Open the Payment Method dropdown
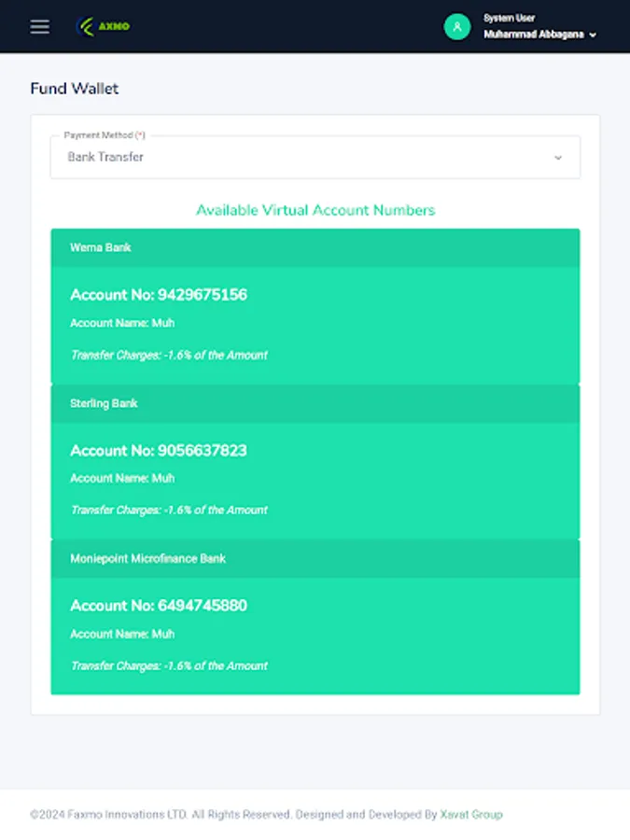630x840 pixels. coord(315,157)
